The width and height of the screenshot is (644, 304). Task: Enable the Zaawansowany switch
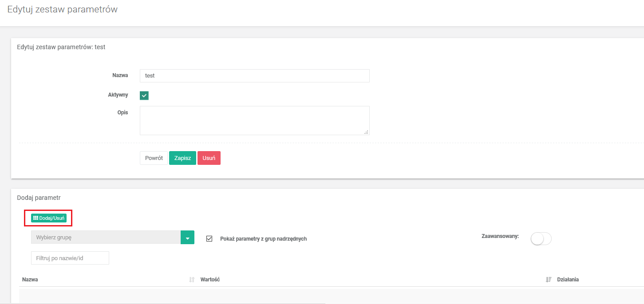coord(541,238)
